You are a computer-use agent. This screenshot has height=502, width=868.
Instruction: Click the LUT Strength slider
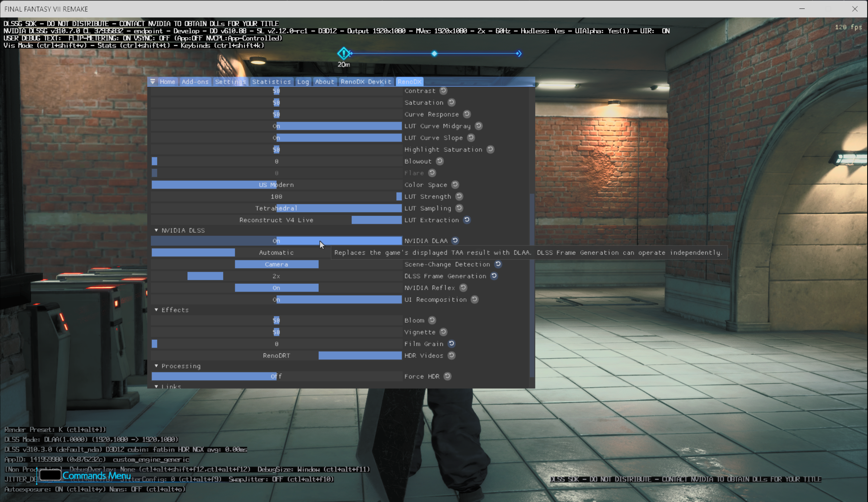click(x=277, y=197)
